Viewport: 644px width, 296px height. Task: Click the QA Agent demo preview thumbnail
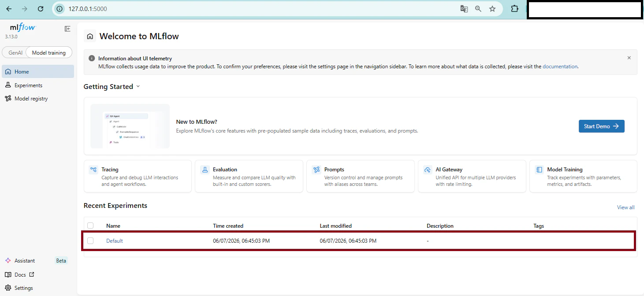point(130,126)
